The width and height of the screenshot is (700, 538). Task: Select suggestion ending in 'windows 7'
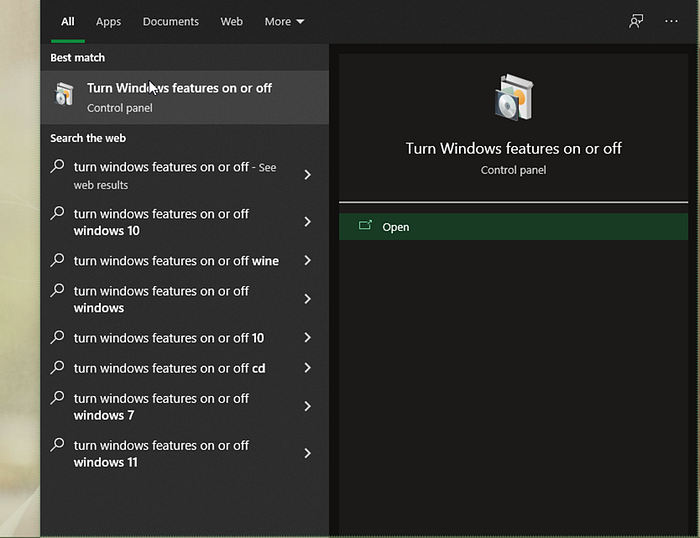tap(184, 406)
